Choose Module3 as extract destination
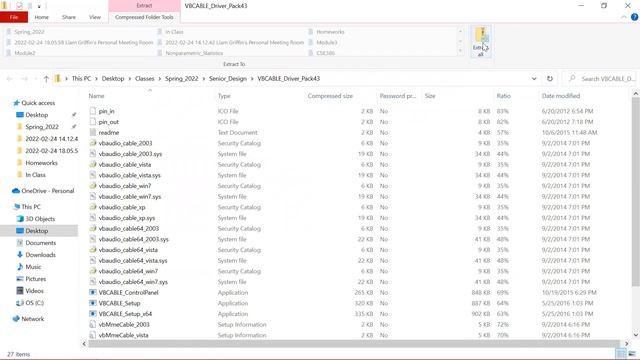 point(327,42)
